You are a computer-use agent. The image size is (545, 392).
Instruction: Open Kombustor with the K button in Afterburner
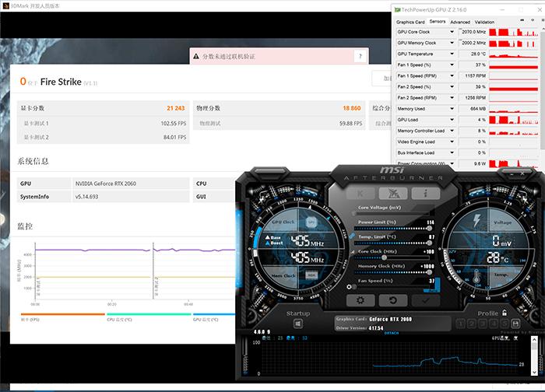click(x=360, y=194)
